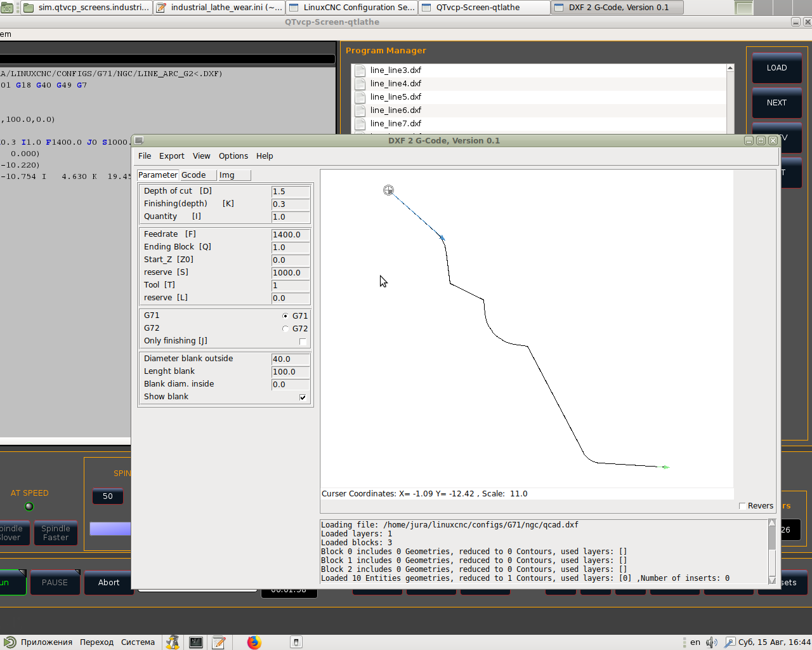Click the reserve [S] field

click(291, 273)
